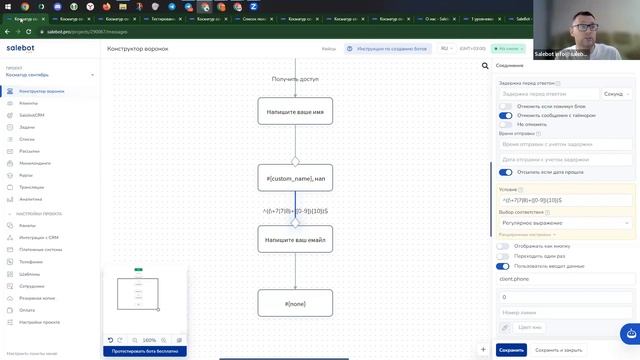Click the plus icon at canvas bottom right
The width and height of the screenshot is (640, 360).
click(x=483, y=349)
